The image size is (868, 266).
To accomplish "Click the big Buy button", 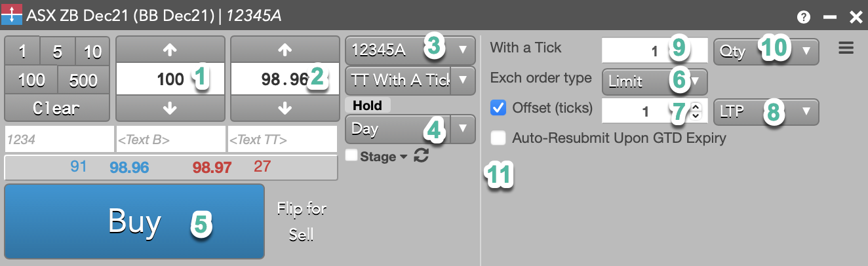I will tap(134, 221).
